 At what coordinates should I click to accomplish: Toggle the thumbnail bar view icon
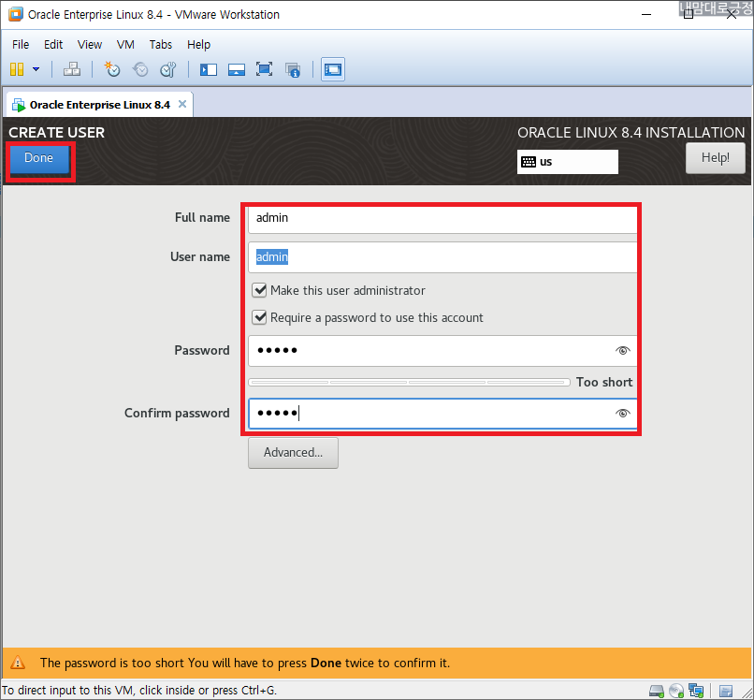pos(236,69)
